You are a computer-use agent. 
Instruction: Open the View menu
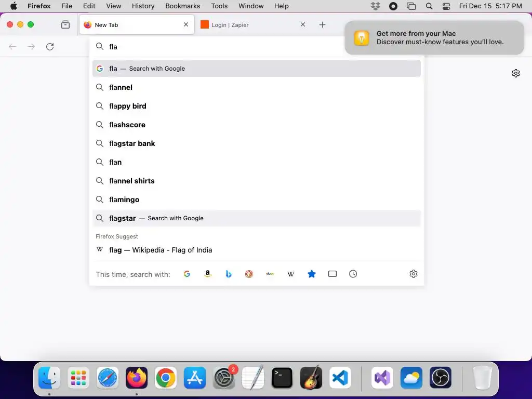click(x=114, y=6)
